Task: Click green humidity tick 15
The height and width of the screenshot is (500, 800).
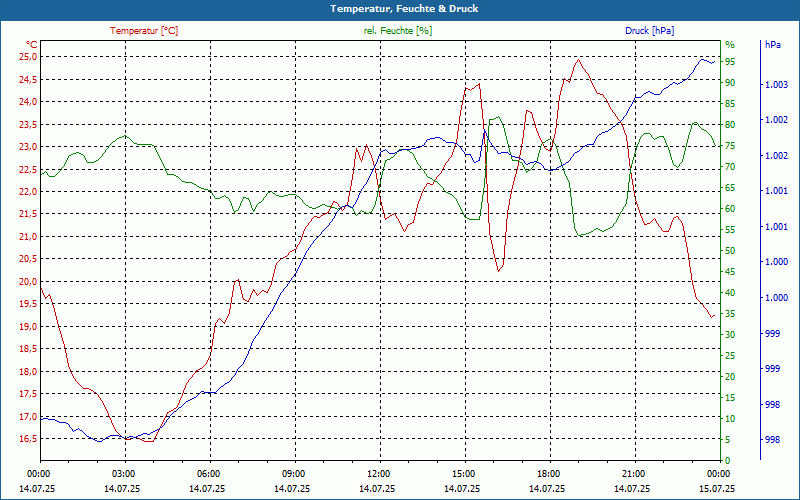Action: tap(730, 397)
